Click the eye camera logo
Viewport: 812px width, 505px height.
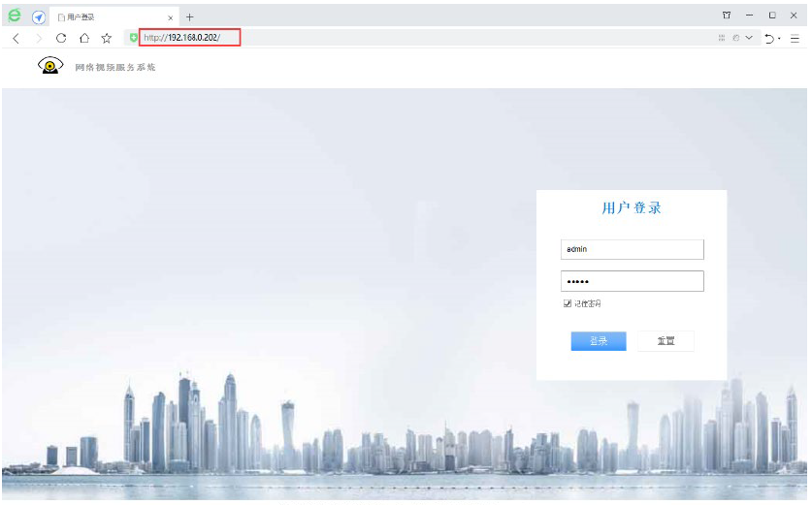50,66
